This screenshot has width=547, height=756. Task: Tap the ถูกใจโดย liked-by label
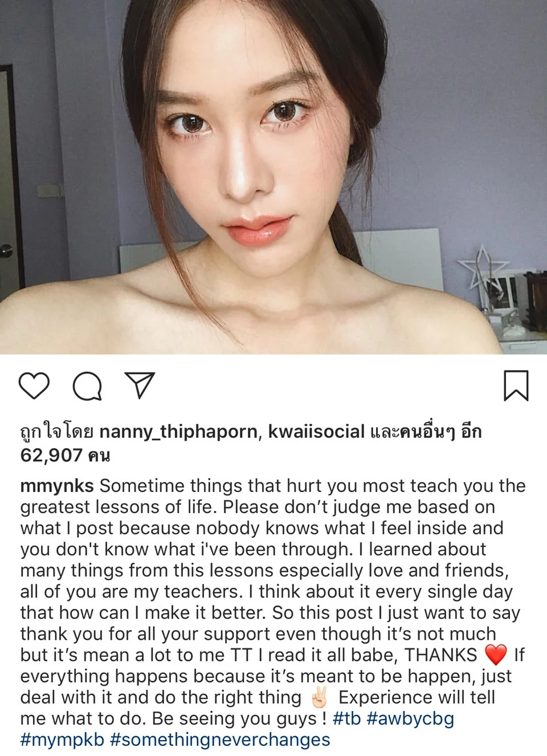pos(57,432)
